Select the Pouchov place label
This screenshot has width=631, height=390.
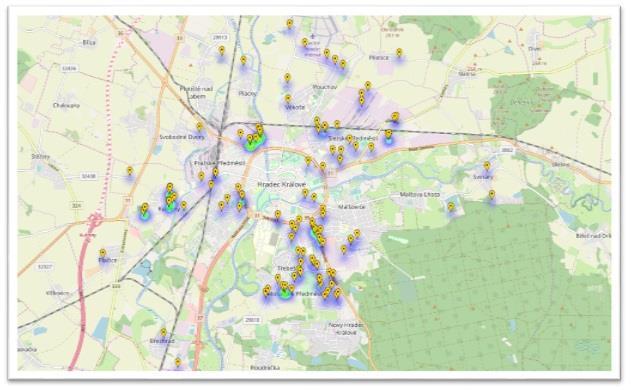click(x=324, y=87)
